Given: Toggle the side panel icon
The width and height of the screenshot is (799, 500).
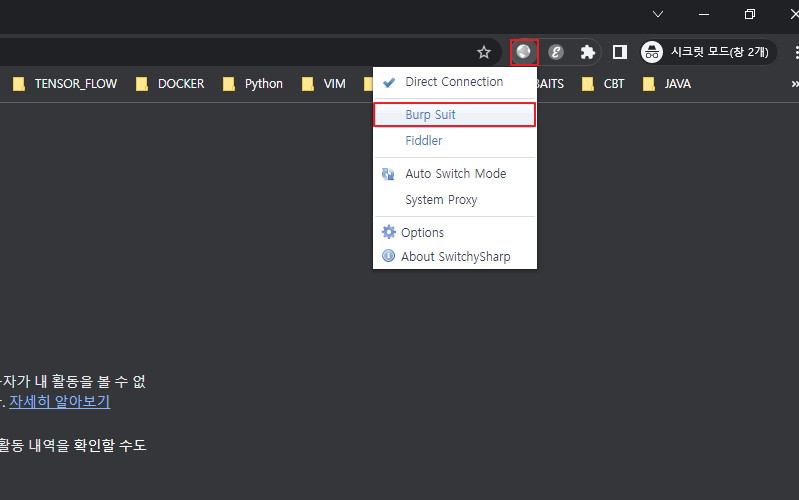Looking at the screenshot, I should [620, 52].
